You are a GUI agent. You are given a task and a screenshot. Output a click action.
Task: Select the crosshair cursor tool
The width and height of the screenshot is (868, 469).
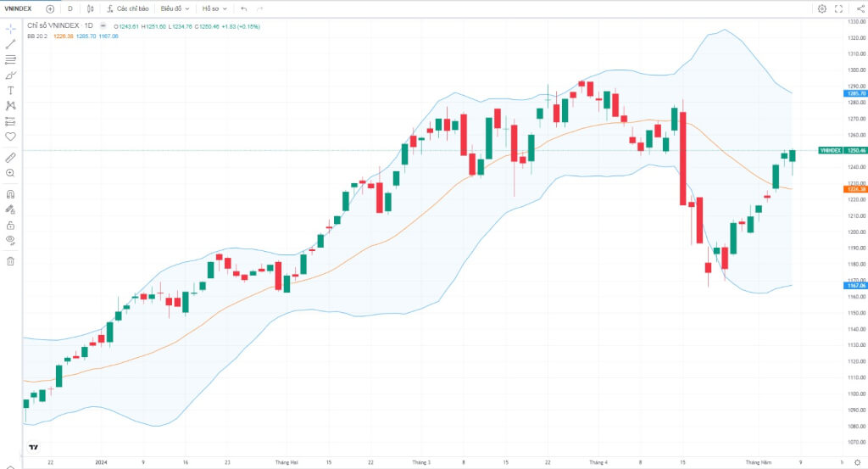click(x=10, y=29)
